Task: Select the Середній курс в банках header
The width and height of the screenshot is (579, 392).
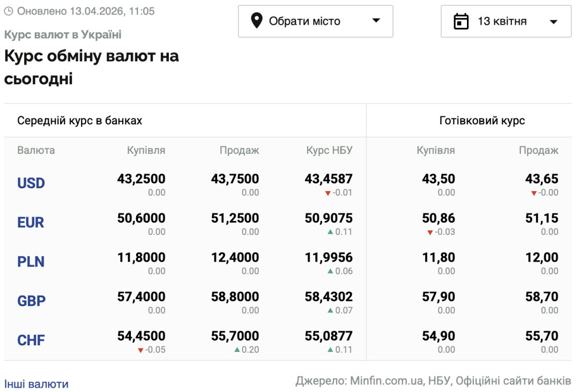Action: 80,121
